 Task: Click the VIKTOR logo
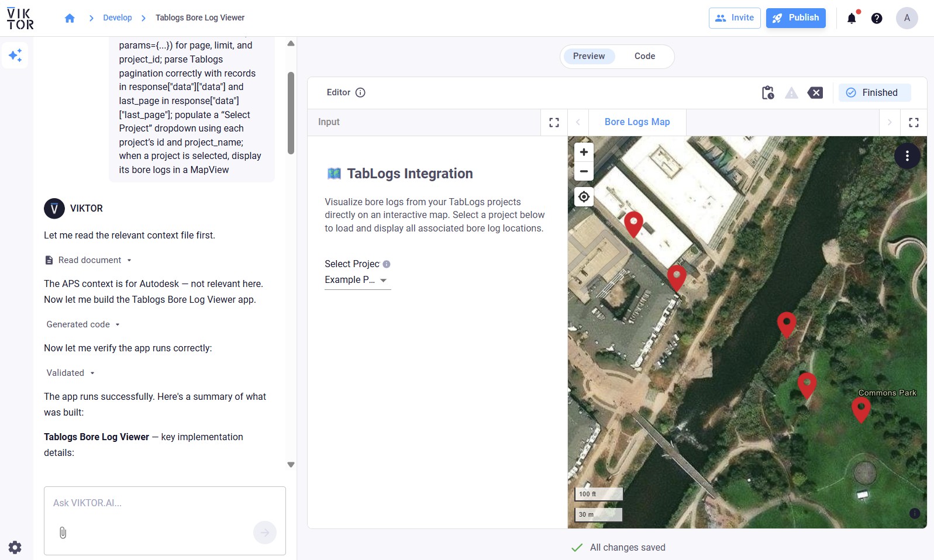point(20,19)
